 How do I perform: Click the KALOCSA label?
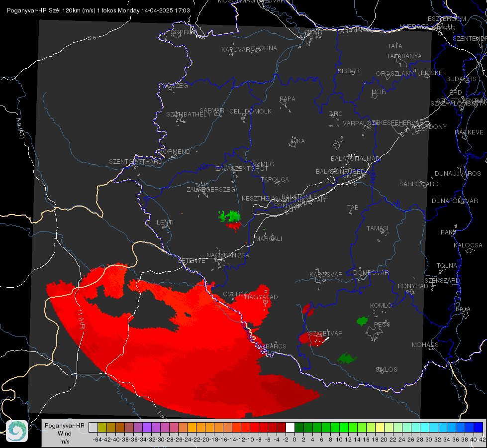pyautogui.click(x=468, y=245)
